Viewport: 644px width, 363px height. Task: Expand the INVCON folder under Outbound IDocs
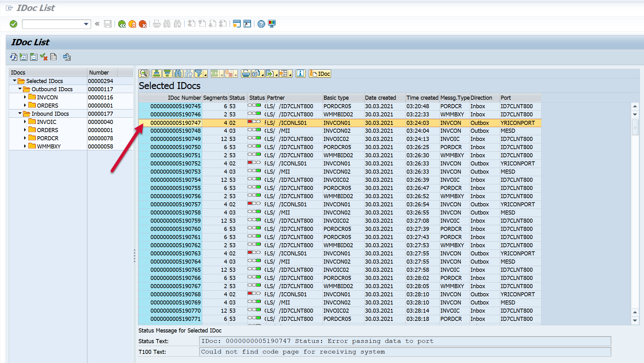coord(25,97)
